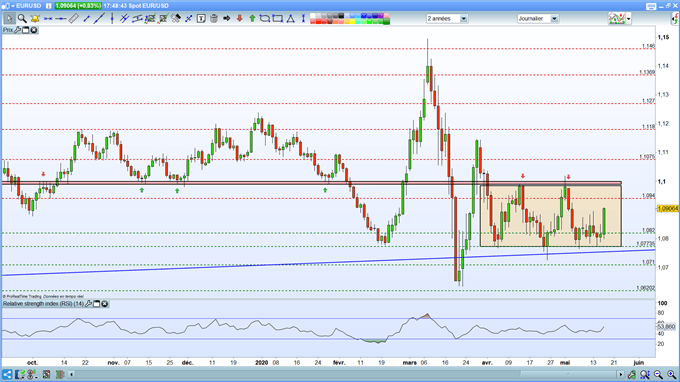The image size is (680, 382).
Task: Create an alert with the bell icon
Action: point(35,18)
